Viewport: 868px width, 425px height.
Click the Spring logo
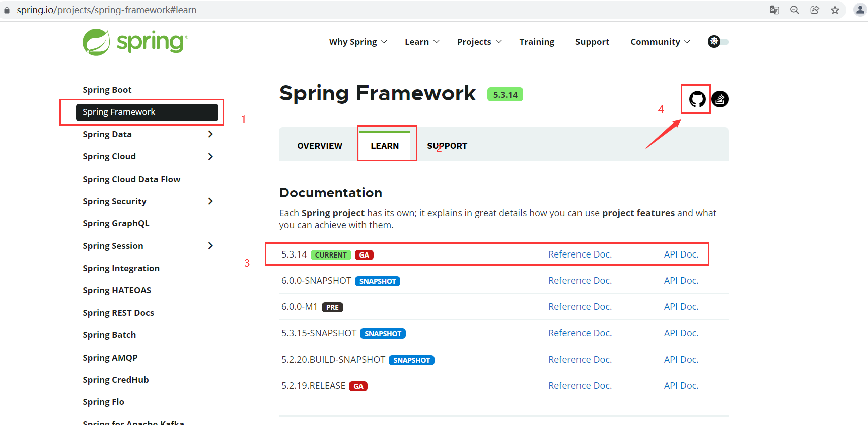(135, 42)
